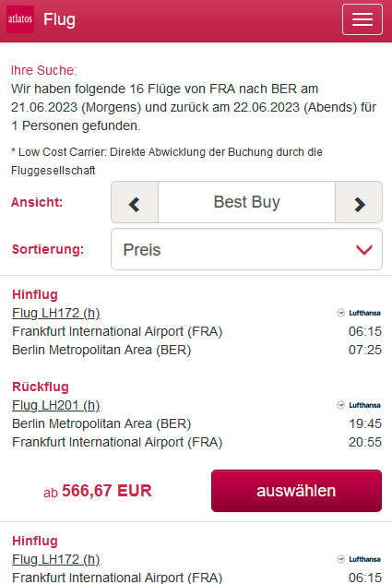Open the hamburger menu in header

coord(362,19)
